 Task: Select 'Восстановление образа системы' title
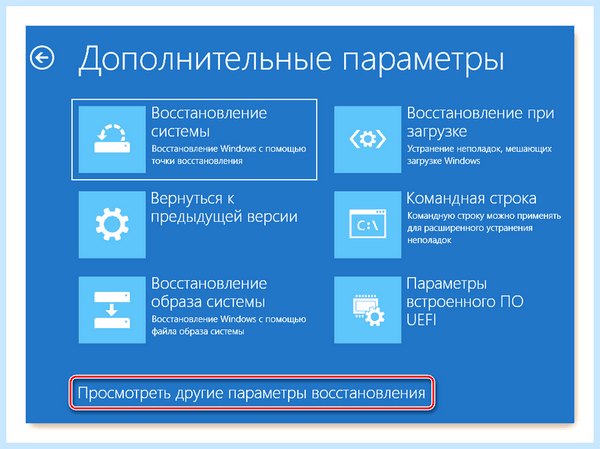(x=209, y=292)
